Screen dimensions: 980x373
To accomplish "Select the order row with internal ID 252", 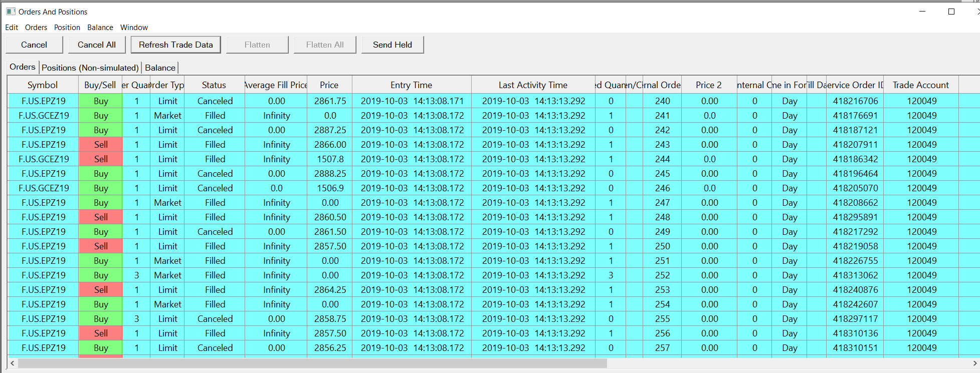I will click(662, 275).
